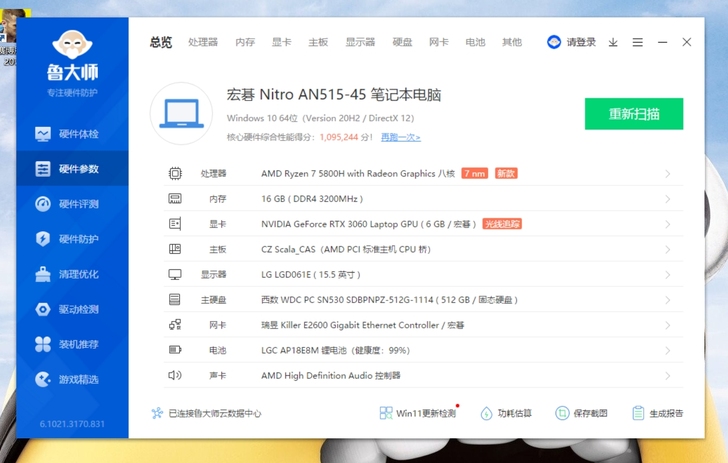Screen dimensions: 728x463
Task: Click the orange 7 nm tag
Action: (x=474, y=174)
